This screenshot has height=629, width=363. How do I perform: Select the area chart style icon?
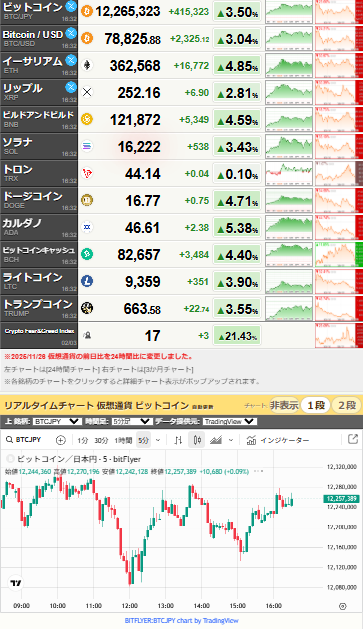click(x=216, y=440)
